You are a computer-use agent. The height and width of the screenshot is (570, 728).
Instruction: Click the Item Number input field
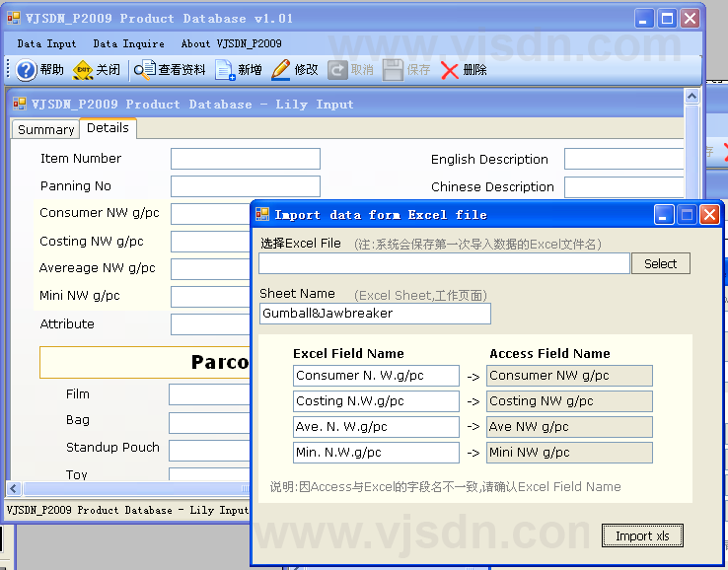(x=246, y=159)
